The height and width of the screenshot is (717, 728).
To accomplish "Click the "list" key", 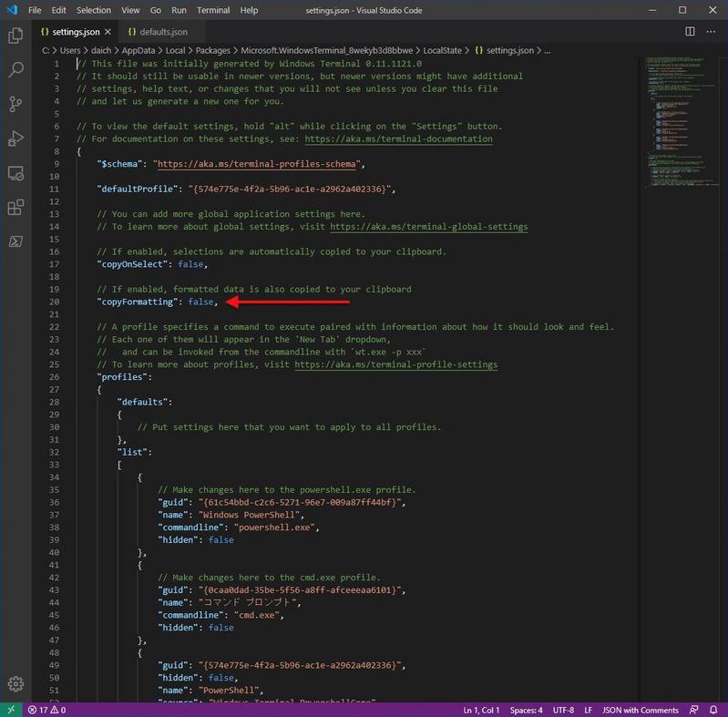I will coord(132,452).
